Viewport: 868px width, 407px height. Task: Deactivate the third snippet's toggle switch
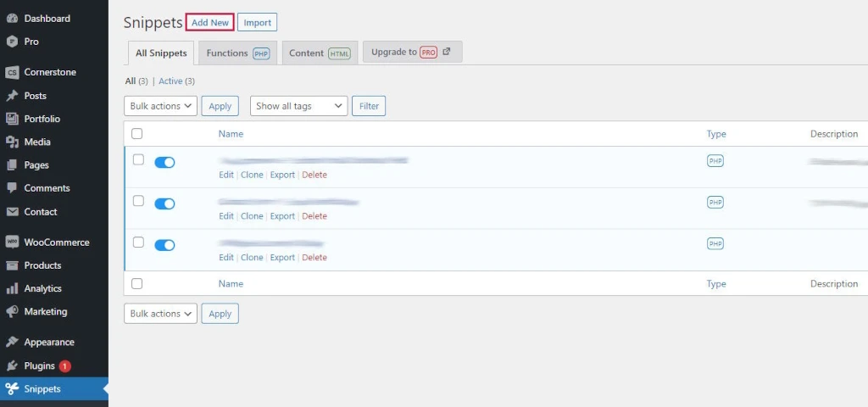tap(164, 245)
